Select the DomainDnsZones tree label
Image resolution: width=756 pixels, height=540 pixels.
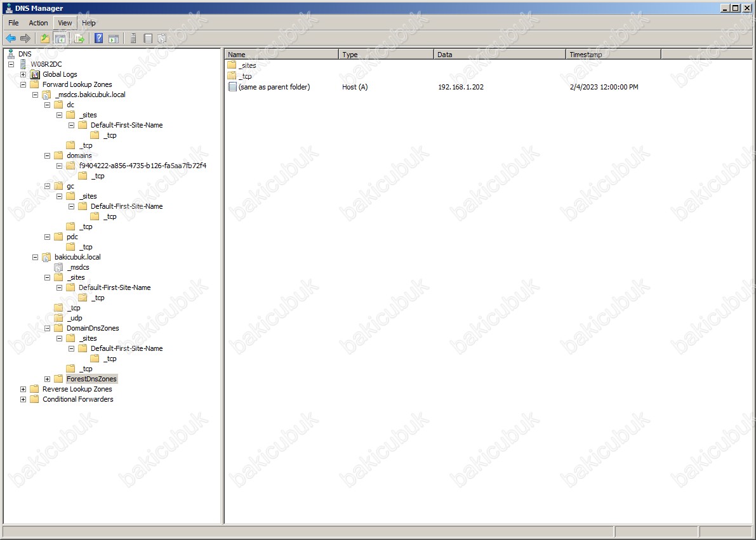(x=93, y=328)
